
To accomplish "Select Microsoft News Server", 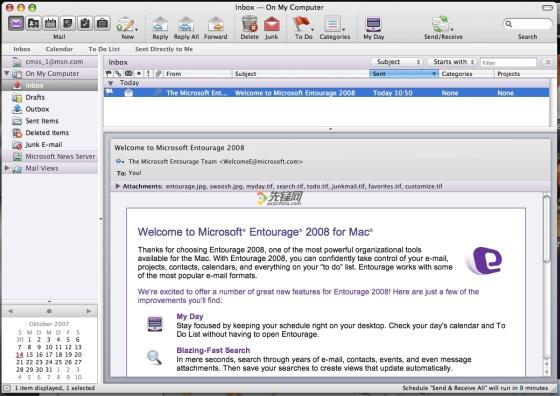I will [50, 156].
